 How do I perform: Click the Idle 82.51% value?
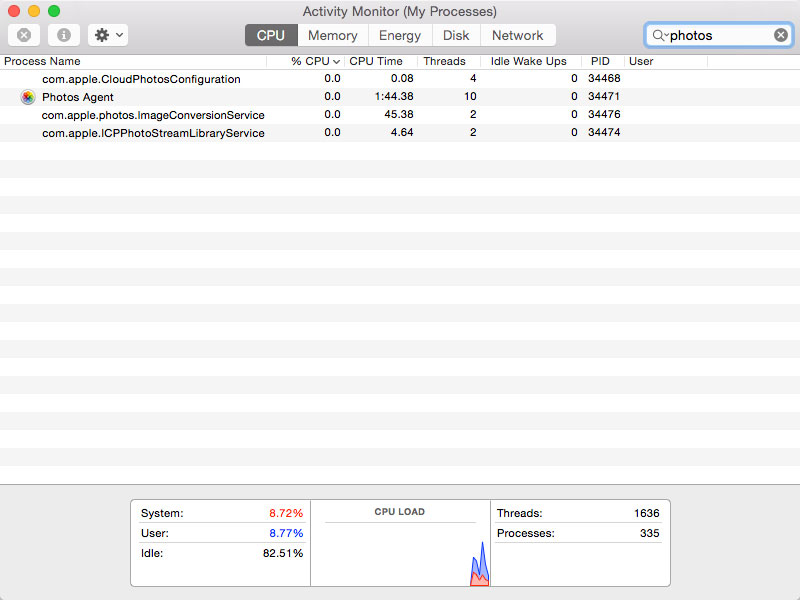point(283,553)
